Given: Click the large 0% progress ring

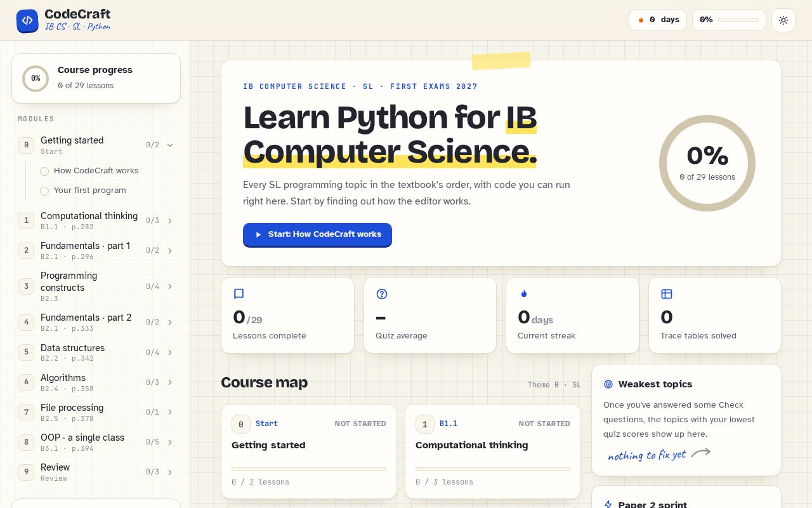Looking at the screenshot, I should coord(707,163).
